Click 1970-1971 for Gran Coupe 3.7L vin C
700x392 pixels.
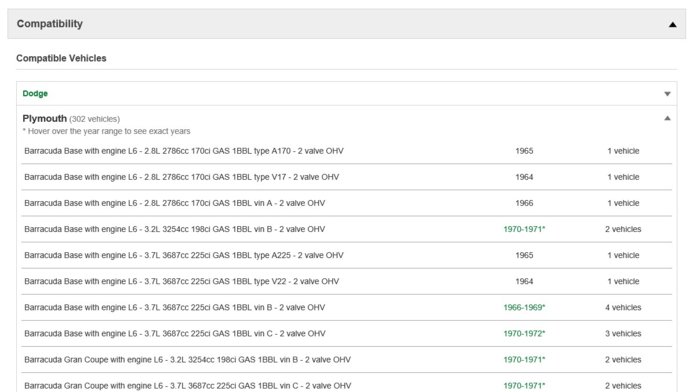[x=524, y=386]
